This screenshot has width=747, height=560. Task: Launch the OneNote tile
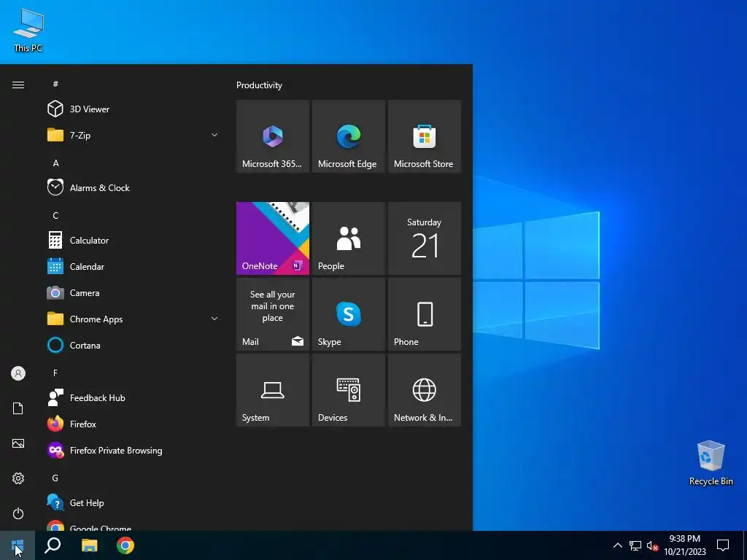[273, 238]
